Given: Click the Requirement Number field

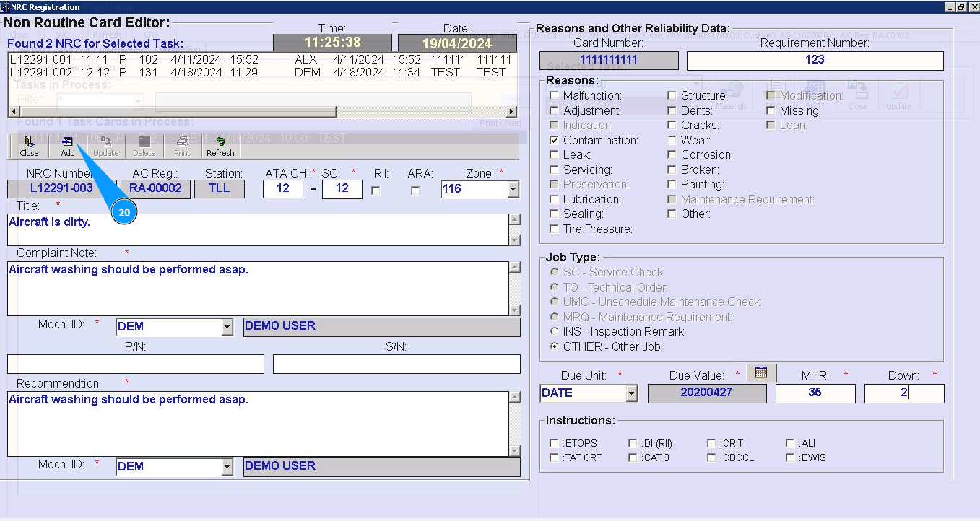Looking at the screenshot, I should point(815,61).
